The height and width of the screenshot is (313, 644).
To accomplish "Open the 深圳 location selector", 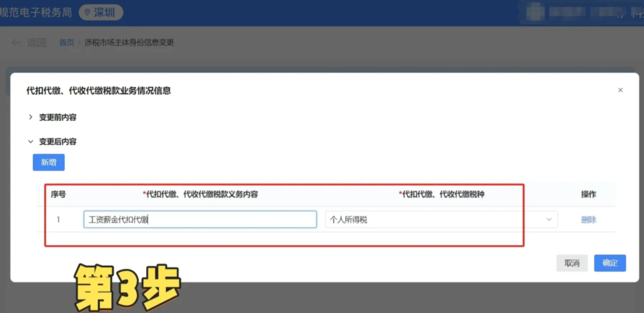I will pyautogui.click(x=101, y=13).
